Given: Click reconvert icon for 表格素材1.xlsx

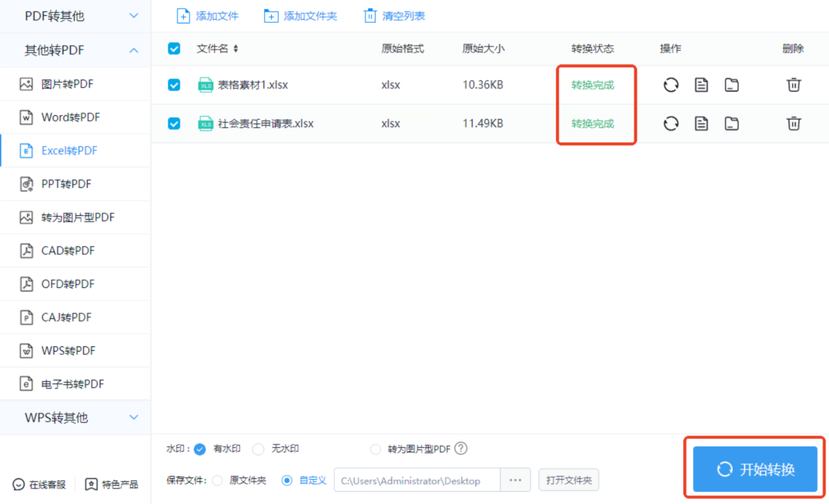Looking at the screenshot, I should (x=671, y=85).
